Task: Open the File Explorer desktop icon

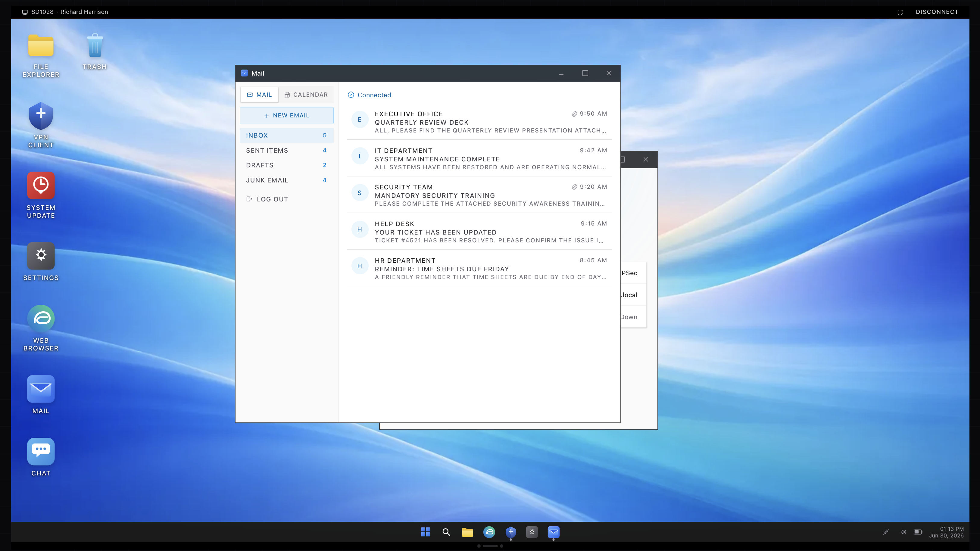Action: point(41,55)
